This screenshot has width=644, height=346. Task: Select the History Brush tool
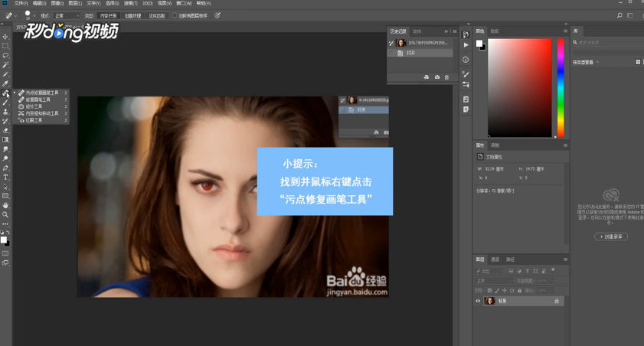[5, 121]
